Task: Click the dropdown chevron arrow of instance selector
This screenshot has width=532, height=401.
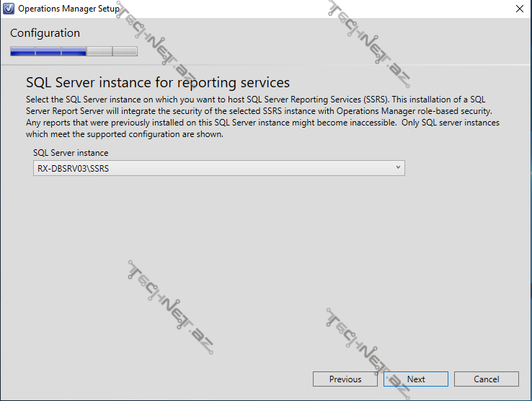Action: coord(398,168)
